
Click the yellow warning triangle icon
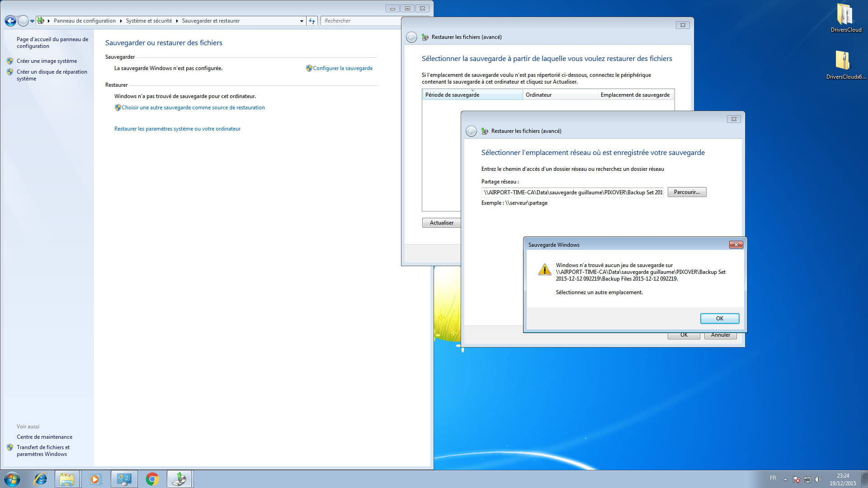544,269
